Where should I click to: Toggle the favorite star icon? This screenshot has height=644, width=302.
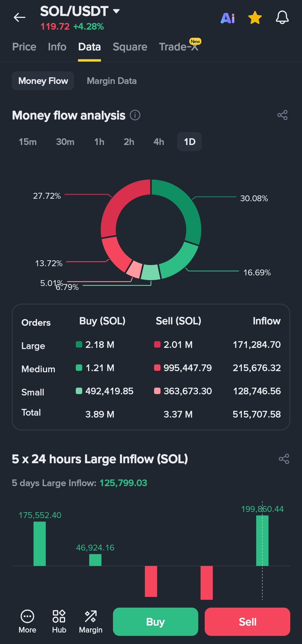coord(255,18)
